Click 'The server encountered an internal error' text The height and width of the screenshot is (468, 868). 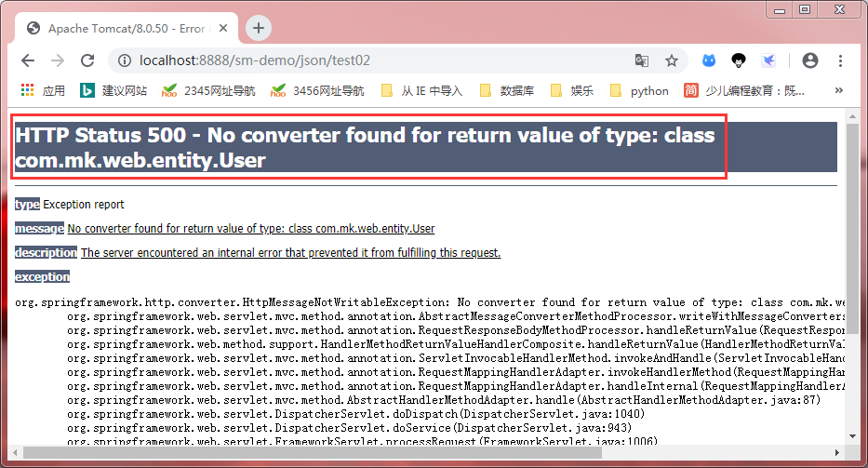click(290, 252)
